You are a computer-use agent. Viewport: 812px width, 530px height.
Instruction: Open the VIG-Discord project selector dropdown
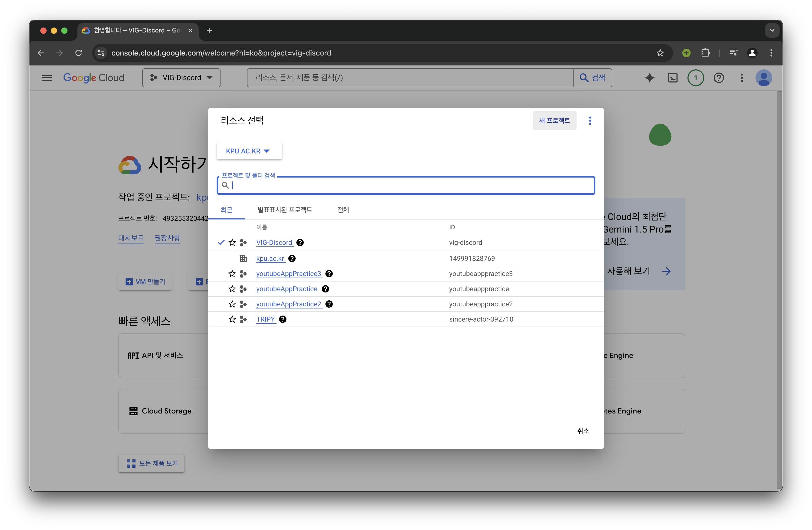pos(182,78)
